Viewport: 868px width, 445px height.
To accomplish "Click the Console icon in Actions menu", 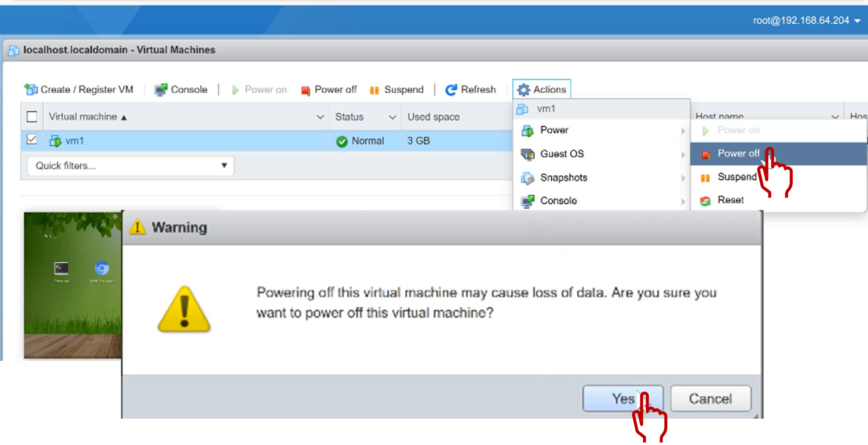I will [x=527, y=201].
